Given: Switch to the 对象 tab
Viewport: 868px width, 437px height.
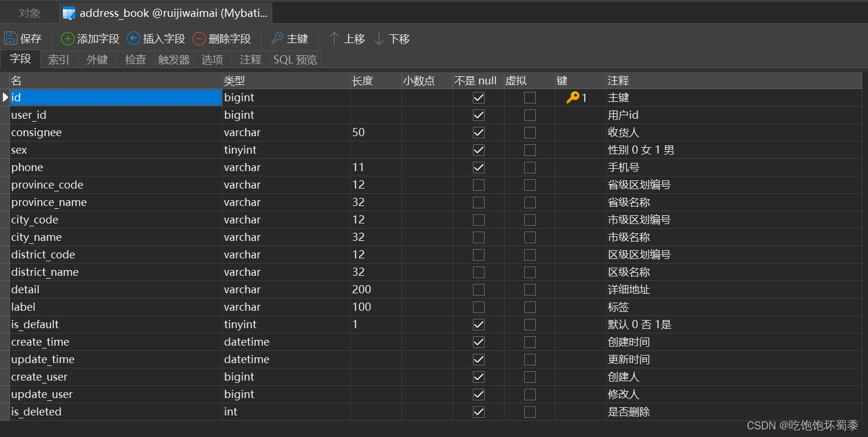Looking at the screenshot, I should 30,13.
